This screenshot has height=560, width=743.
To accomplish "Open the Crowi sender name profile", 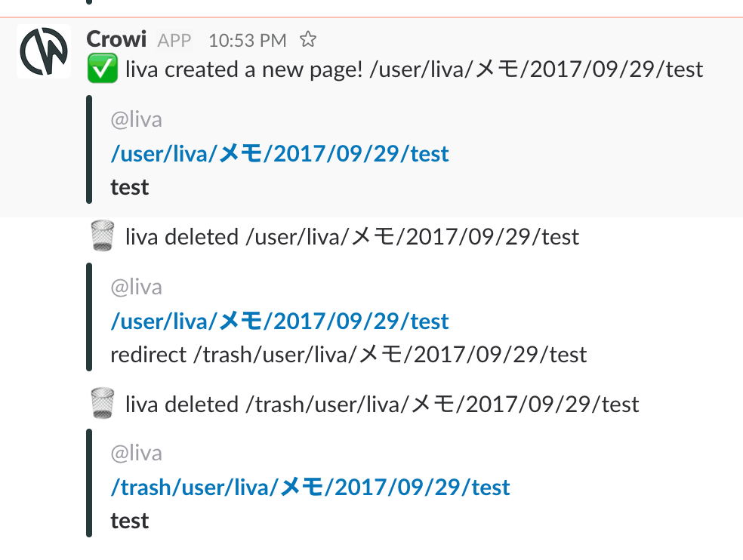I will click(x=116, y=39).
